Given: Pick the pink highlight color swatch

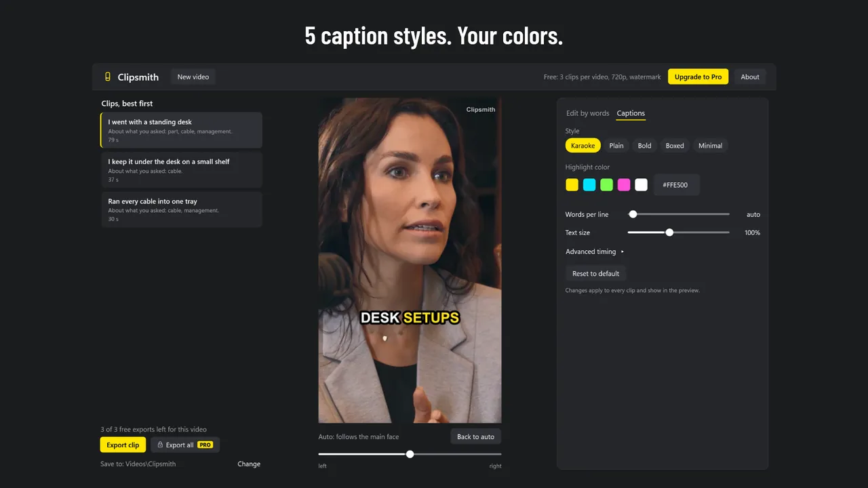Looking at the screenshot, I should pyautogui.click(x=624, y=185).
